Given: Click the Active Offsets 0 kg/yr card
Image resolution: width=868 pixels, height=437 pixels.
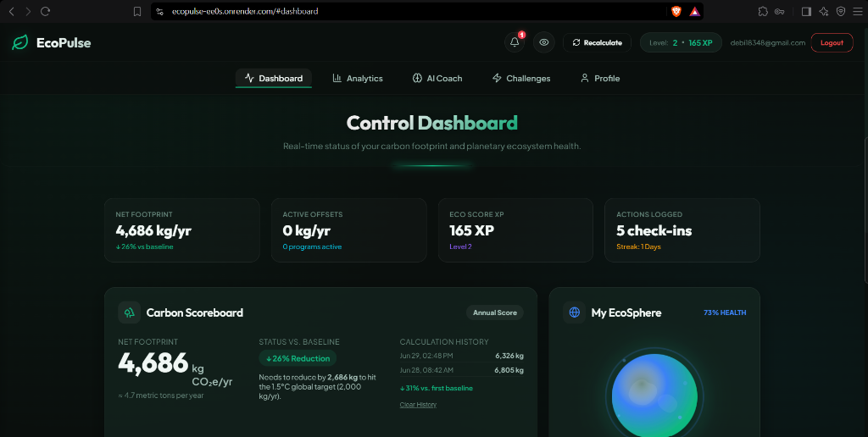Looking at the screenshot, I should tap(348, 230).
